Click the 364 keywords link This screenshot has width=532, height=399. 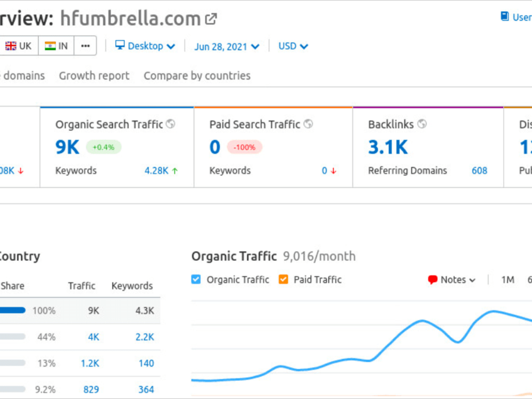(x=146, y=389)
